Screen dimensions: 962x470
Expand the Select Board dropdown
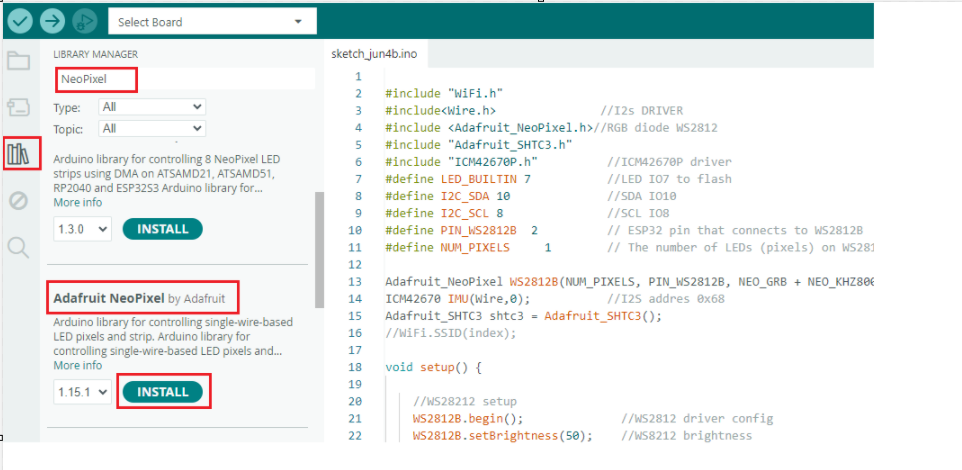[211, 22]
